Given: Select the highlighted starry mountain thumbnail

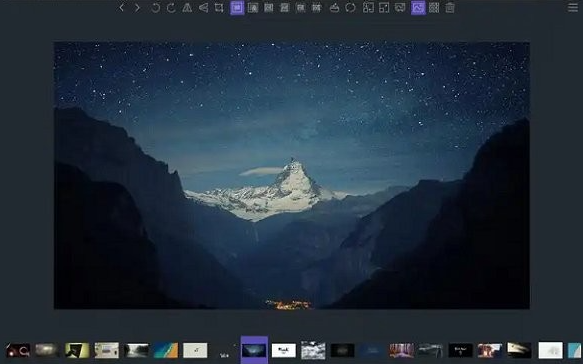Looking at the screenshot, I should (x=254, y=350).
